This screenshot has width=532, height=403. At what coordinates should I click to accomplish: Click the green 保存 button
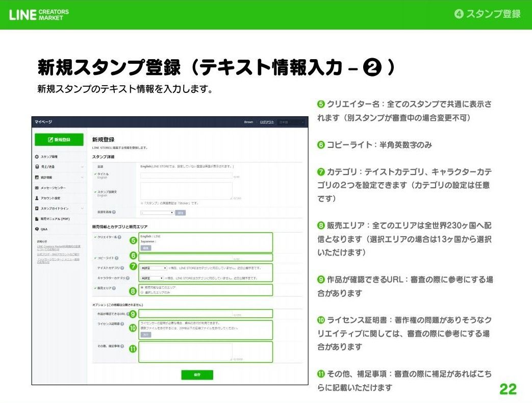tap(197, 375)
